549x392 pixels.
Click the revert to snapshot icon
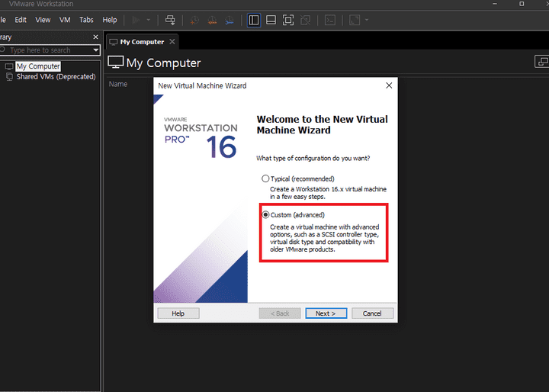click(212, 20)
